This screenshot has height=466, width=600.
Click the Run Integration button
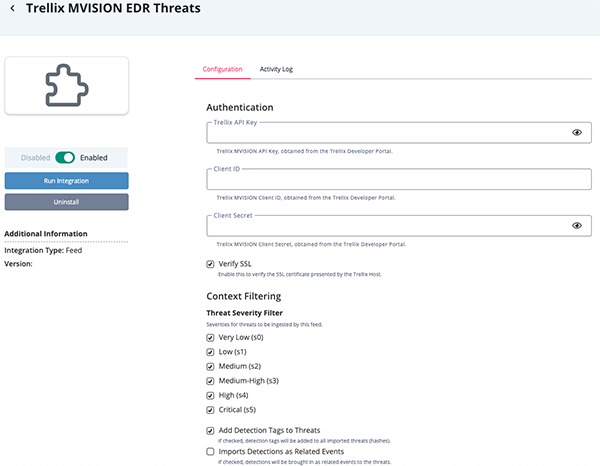coord(67,181)
